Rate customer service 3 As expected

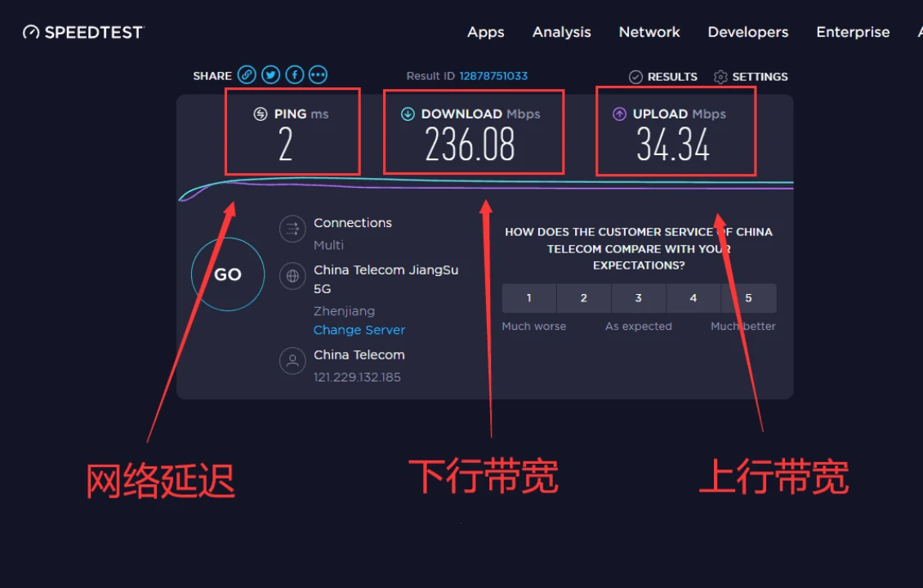(x=638, y=298)
